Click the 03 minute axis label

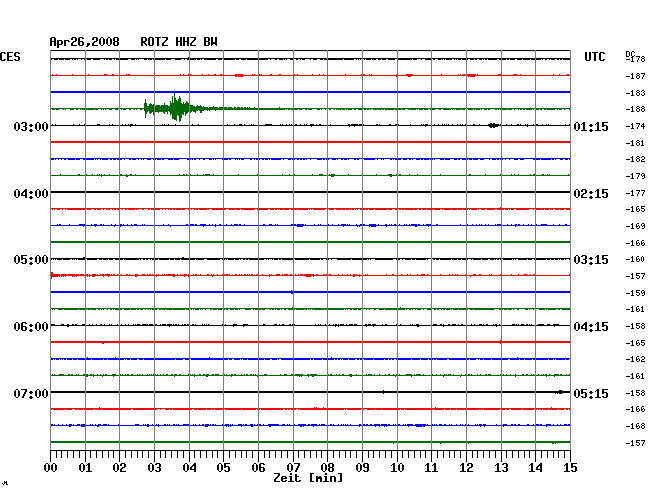tap(154, 468)
